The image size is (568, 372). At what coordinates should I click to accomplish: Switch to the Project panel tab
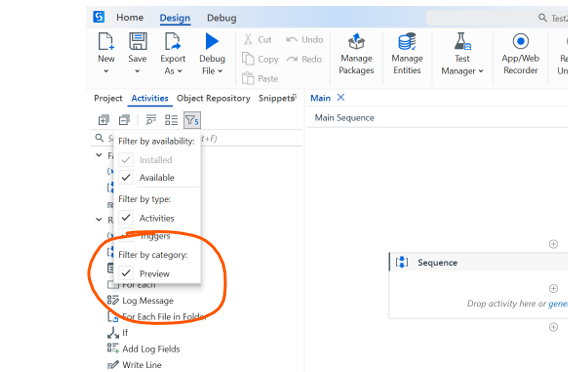coord(108,98)
